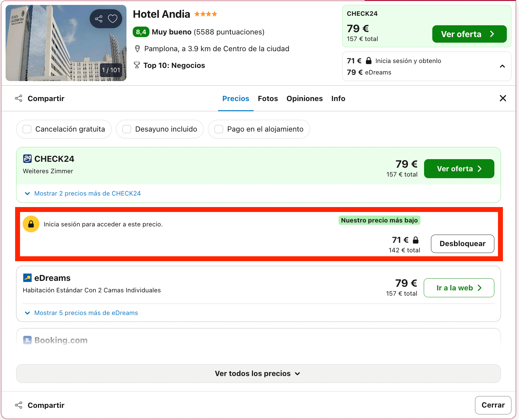This screenshot has width=519, height=420.
Task: Favorite the hotel with heart icon
Action: pyautogui.click(x=113, y=19)
